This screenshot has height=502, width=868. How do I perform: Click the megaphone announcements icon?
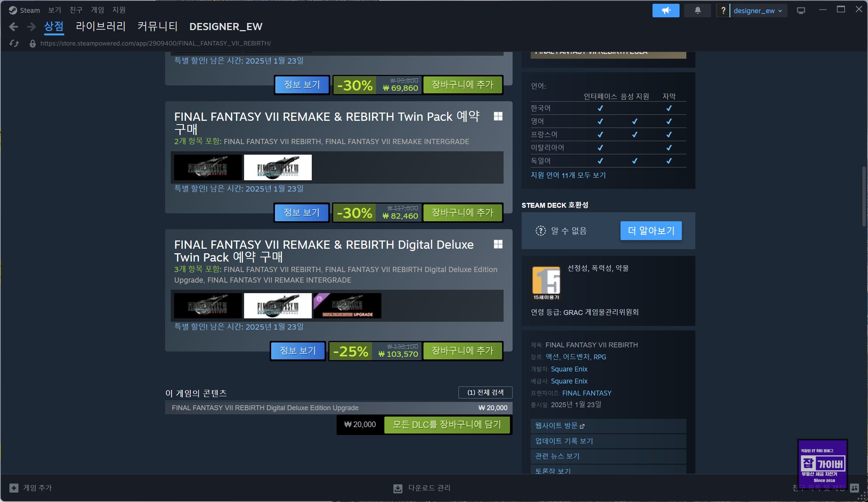coord(666,11)
